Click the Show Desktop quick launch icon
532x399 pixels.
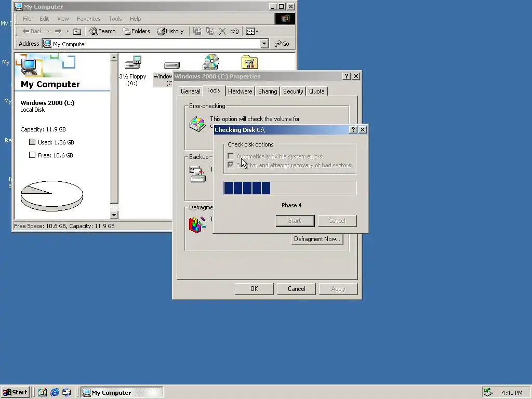point(43,393)
